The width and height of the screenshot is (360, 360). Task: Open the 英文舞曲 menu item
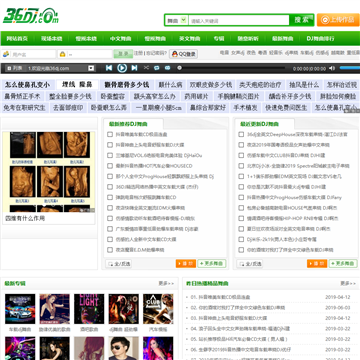click(x=189, y=39)
